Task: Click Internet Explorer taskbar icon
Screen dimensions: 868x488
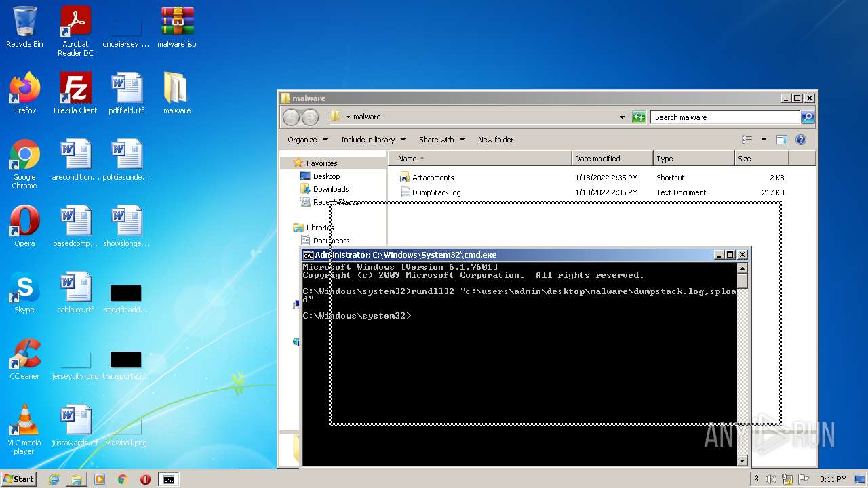Action: 54,479
